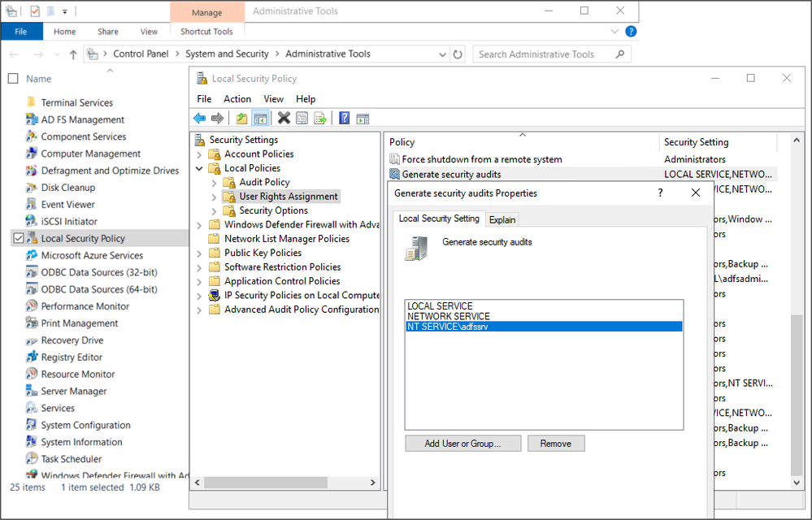Uncheck the Local Security Policy item checkbox
Screen dimensions: 812x520
pyautogui.click(x=19, y=239)
